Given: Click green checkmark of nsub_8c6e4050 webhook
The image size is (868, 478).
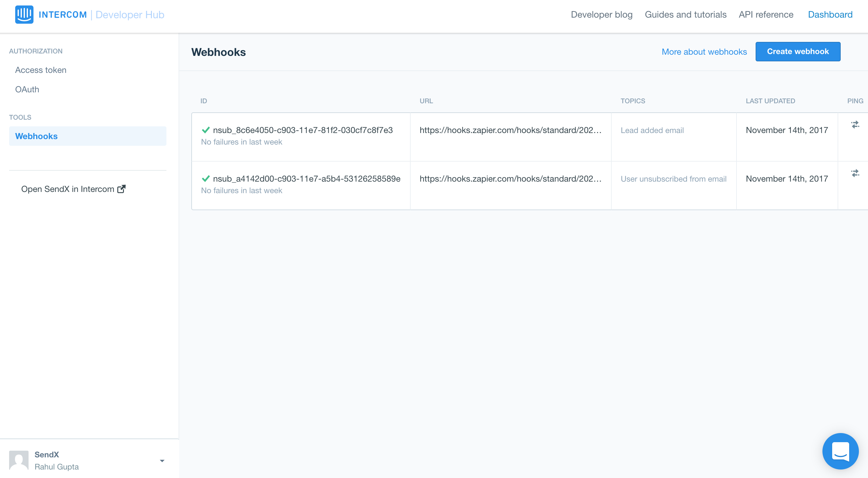Looking at the screenshot, I should (x=206, y=130).
